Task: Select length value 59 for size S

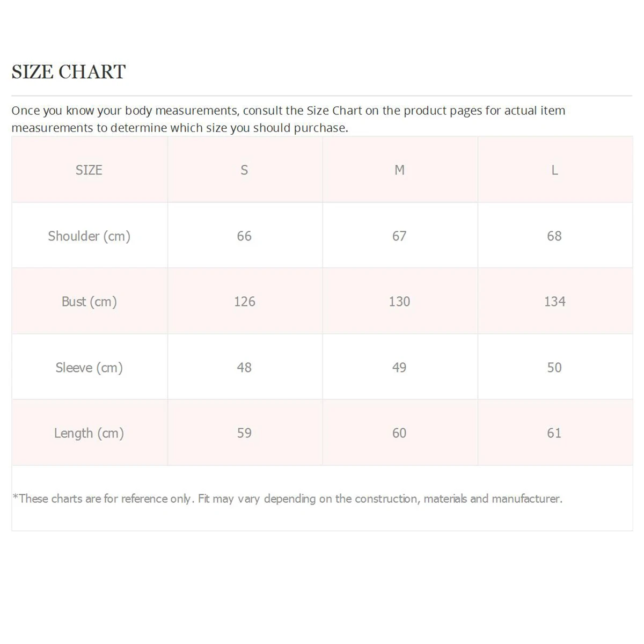Action: coord(244,433)
